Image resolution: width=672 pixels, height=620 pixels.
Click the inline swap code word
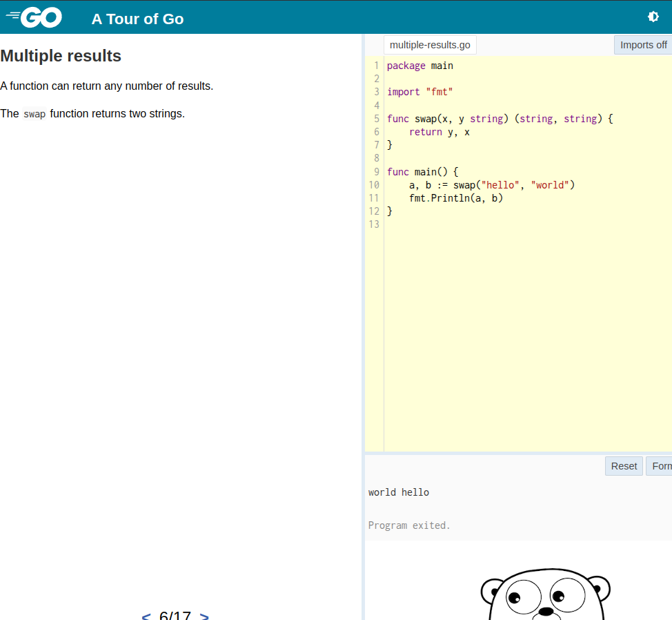34,114
